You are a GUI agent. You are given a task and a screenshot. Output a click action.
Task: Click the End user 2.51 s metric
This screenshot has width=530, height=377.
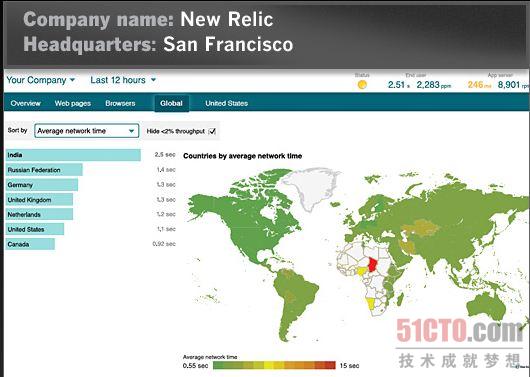399,85
